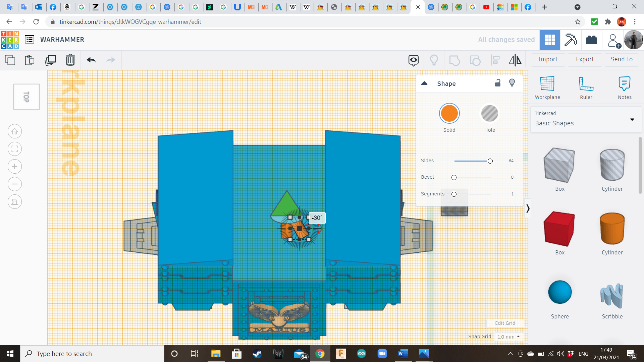Open the tab search dropdown arrow
The width and height of the screenshot is (644, 362).
[577, 7]
